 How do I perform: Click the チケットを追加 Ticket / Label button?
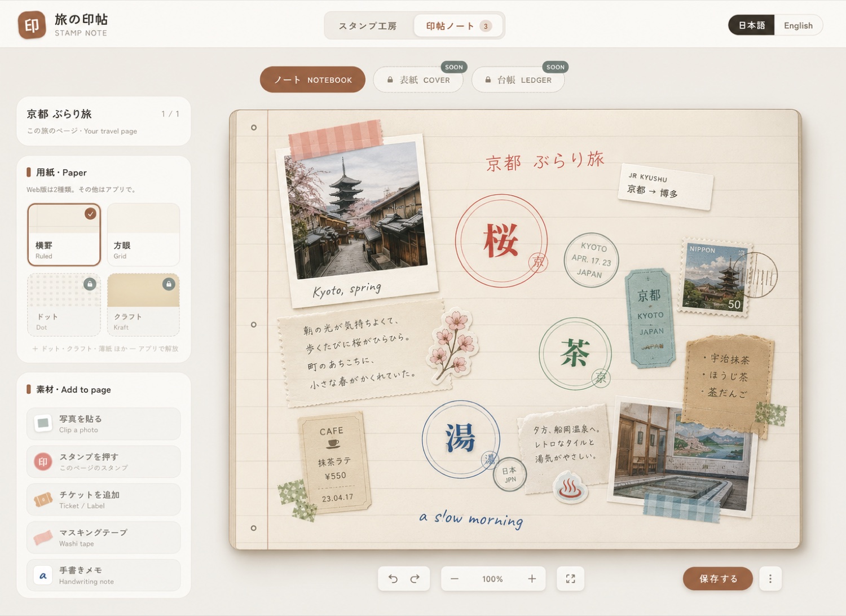coord(104,500)
